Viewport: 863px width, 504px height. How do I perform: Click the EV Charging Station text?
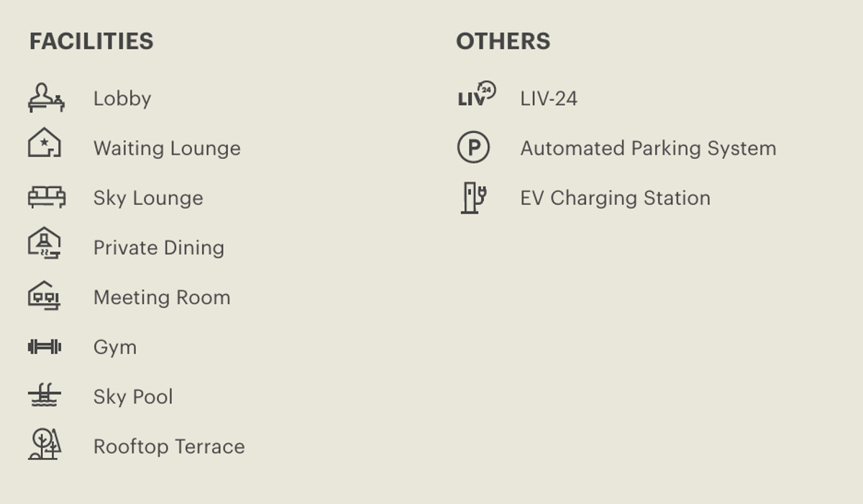click(615, 198)
